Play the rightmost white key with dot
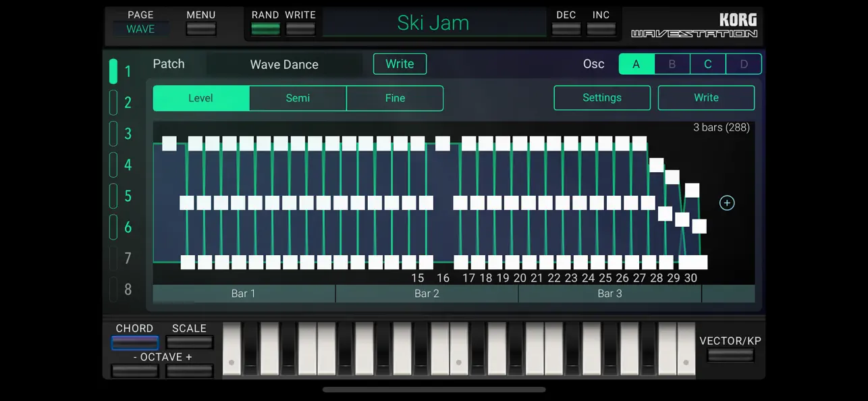Viewport: 868px width, 401px height. (x=686, y=349)
